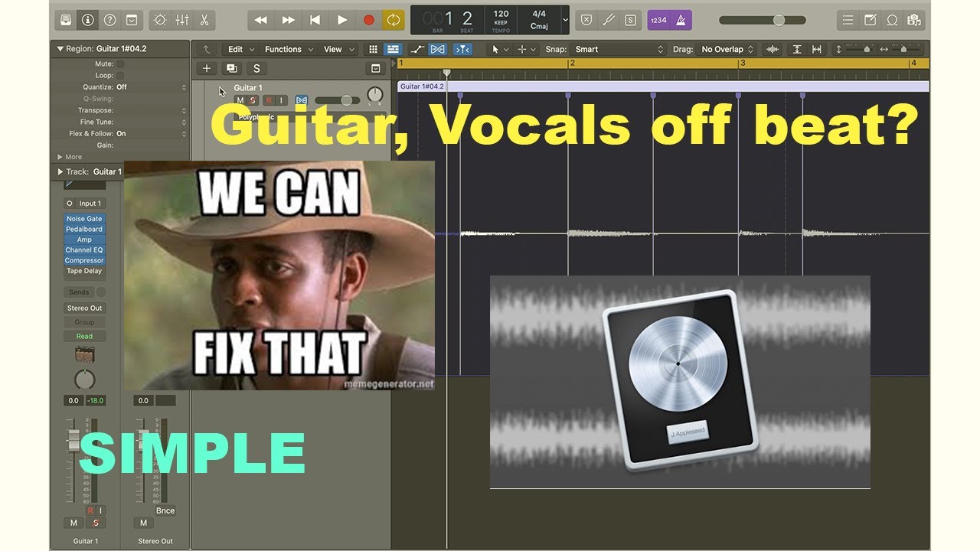The height and width of the screenshot is (551, 980).
Task: Toggle the yellow Cycle mode button
Action: [x=394, y=20]
